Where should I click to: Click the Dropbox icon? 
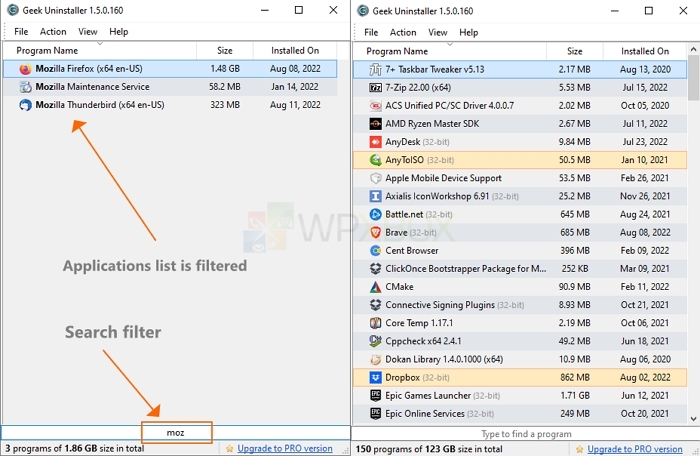375,377
